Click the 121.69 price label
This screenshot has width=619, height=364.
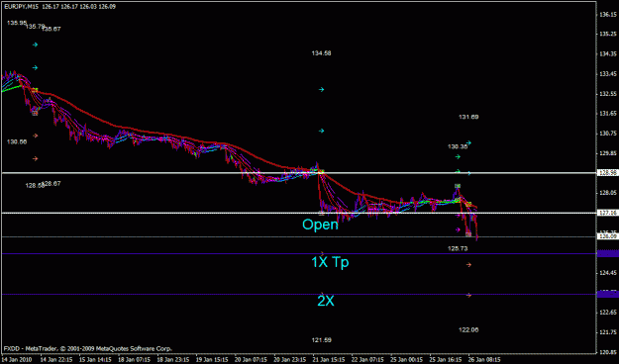tap(321, 340)
